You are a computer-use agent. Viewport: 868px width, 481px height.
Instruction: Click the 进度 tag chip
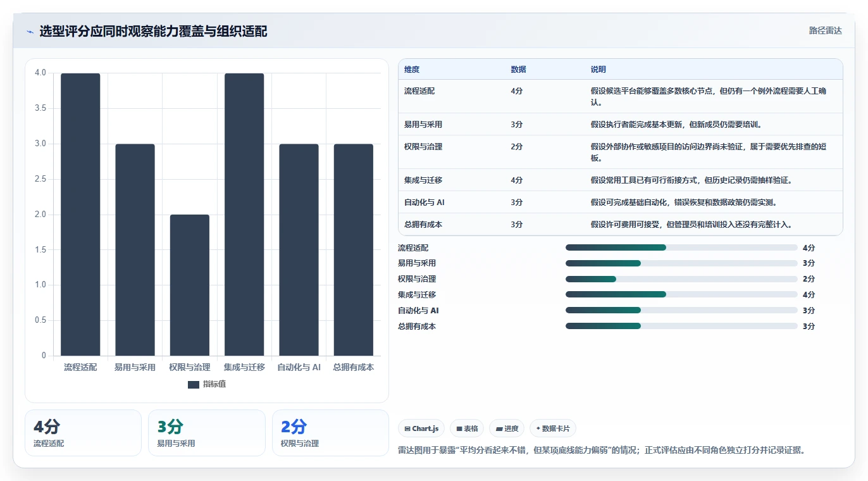point(507,428)
